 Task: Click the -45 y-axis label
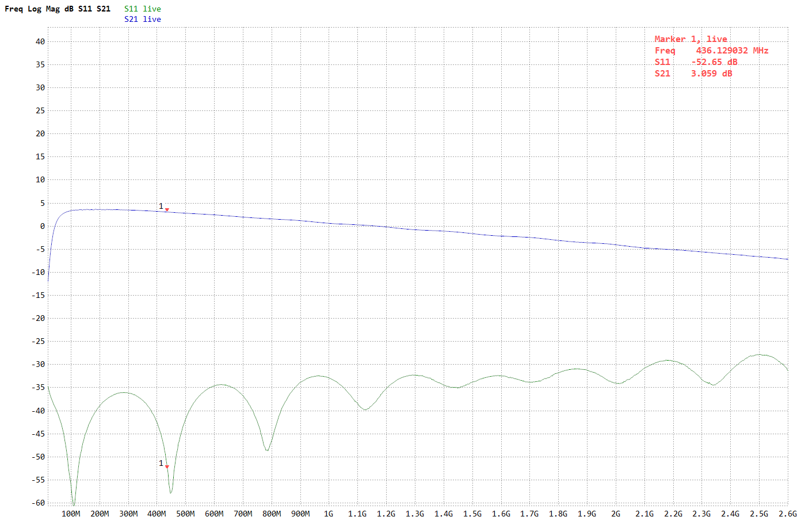click(38, 434)
